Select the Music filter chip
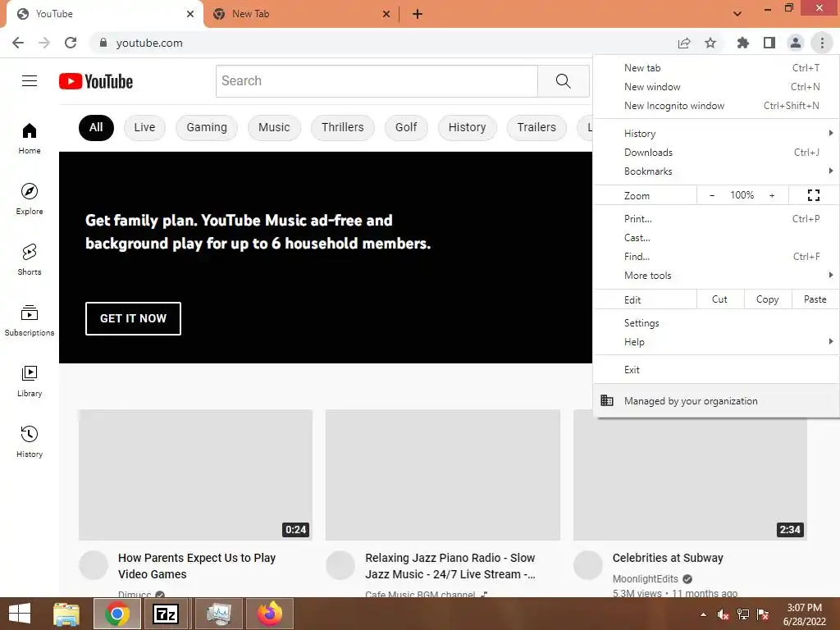The height and width of the screenshot is (630, 840). coord(274,127)
